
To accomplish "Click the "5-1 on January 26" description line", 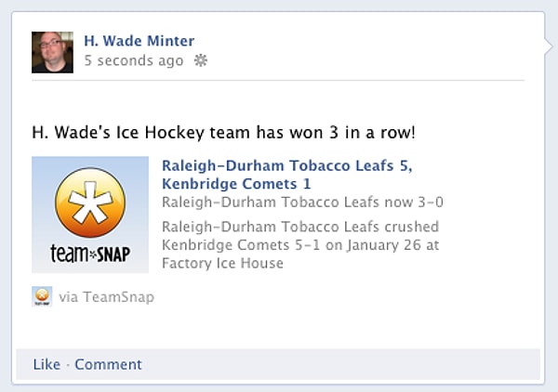I will click(x=299, y=245).
